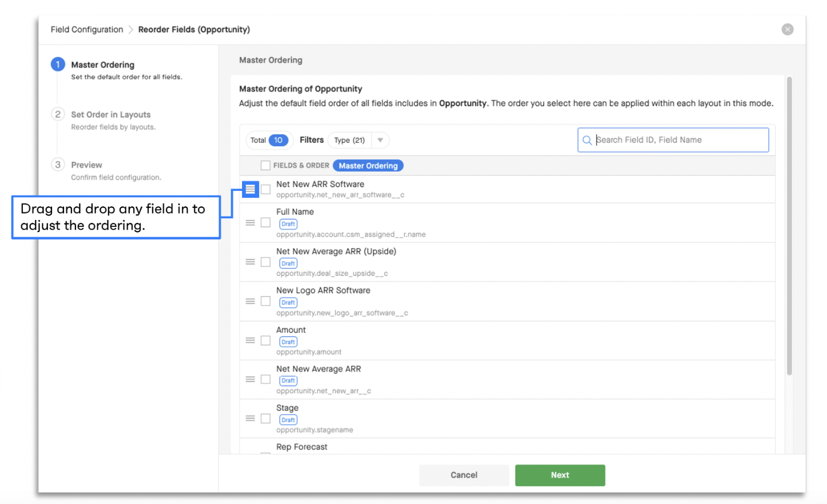Click drag handle for Net New Average ARR (Upside)
Viewport: 827px width, 504px height.
point(250,262)
